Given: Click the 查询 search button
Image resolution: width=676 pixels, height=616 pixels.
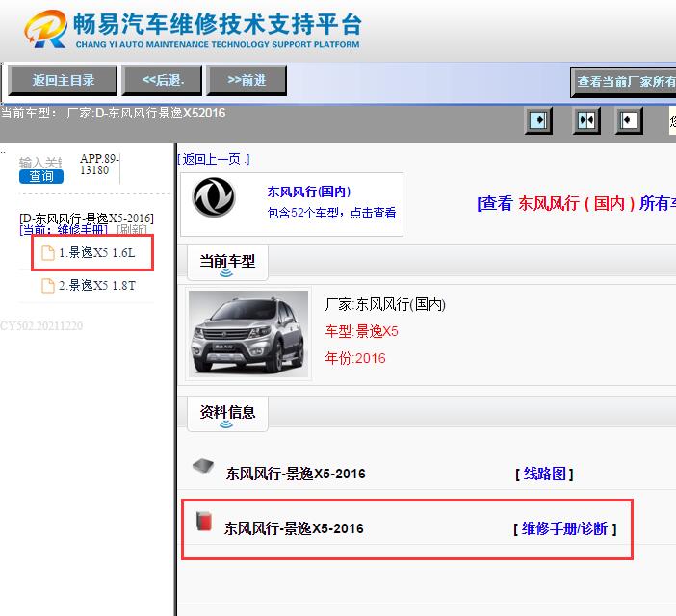Looking at the screenshot, I should [41, 176].
